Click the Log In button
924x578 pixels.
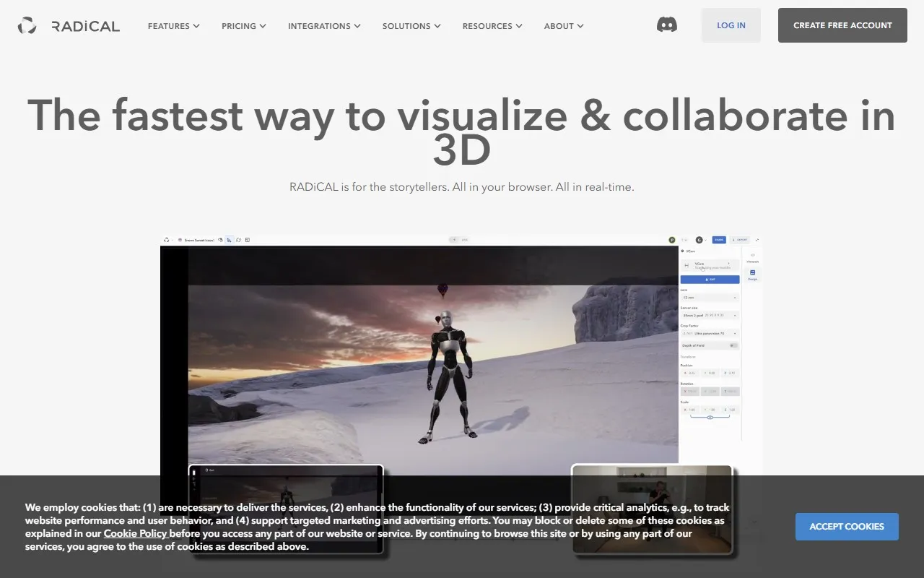[x=731, y=25]
